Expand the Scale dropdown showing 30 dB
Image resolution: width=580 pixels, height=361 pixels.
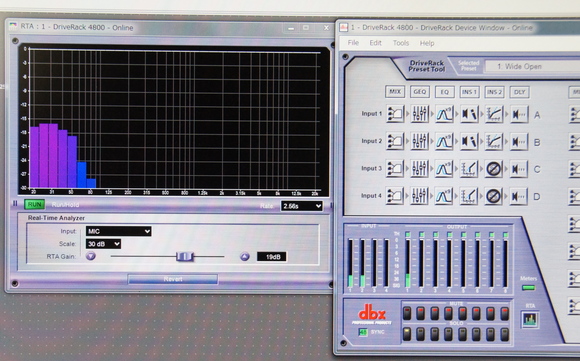tap(103, 244)
